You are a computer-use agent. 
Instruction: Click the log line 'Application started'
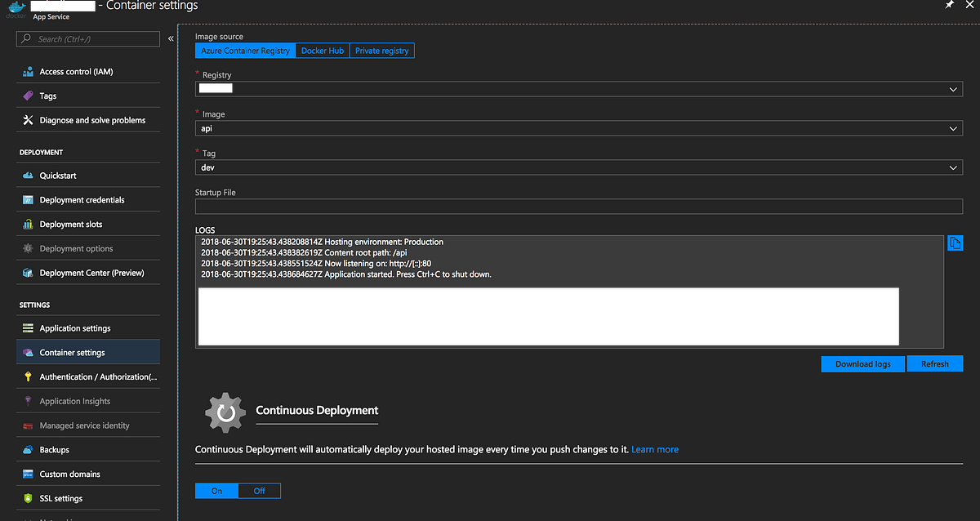tap(346, 274)
